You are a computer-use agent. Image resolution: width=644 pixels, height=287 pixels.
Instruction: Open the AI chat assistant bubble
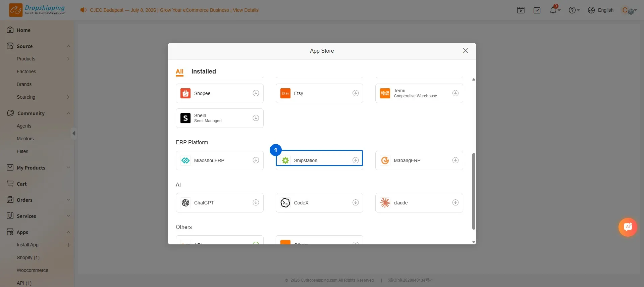tap(628, 227)
